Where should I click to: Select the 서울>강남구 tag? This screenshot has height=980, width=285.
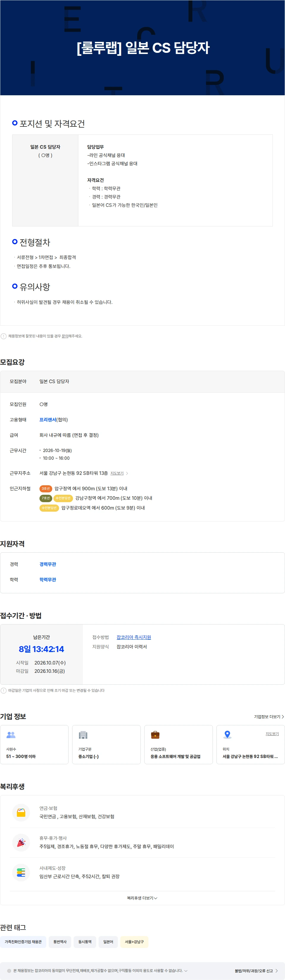pyautogui.click(x=134, y=942)
